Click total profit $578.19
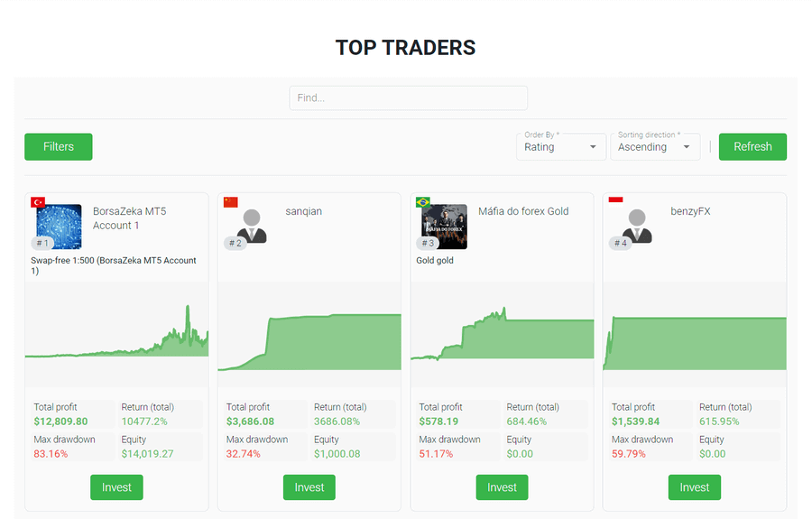812x519 pixels. 438,422
